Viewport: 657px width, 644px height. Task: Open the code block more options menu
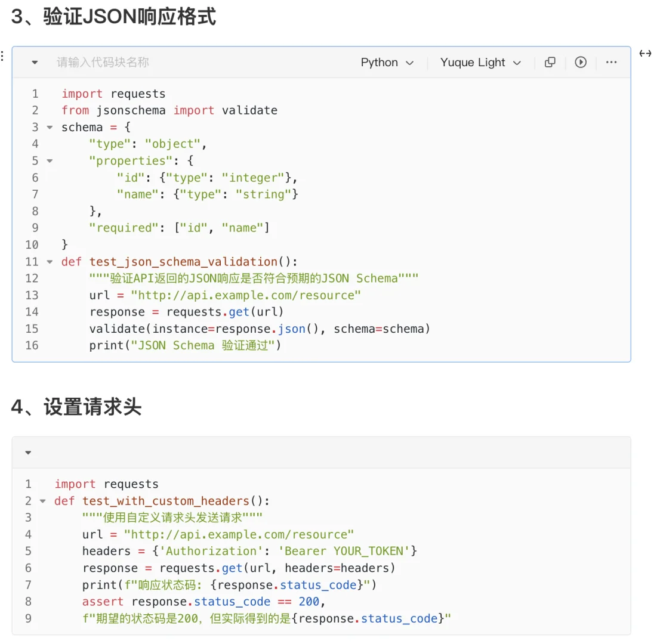611,63
